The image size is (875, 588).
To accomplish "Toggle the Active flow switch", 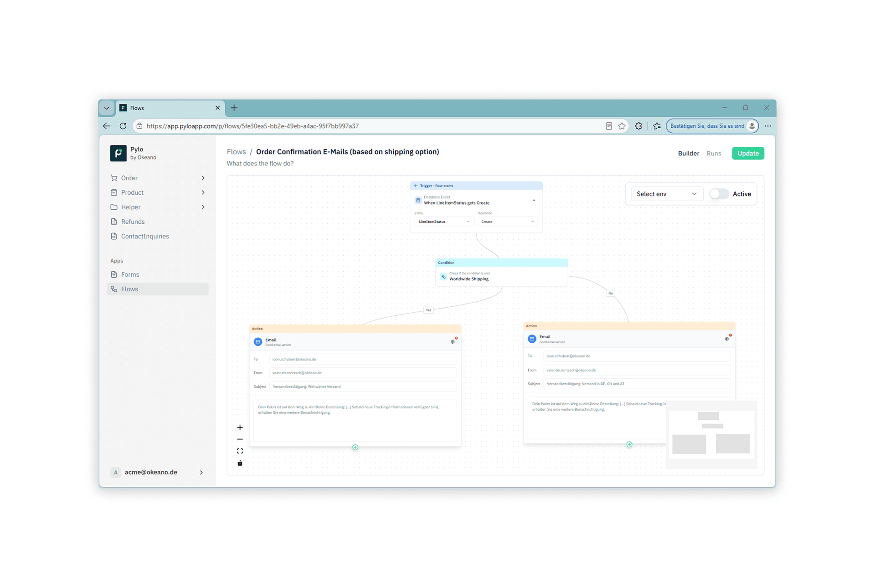I will (x=719, y=194).
